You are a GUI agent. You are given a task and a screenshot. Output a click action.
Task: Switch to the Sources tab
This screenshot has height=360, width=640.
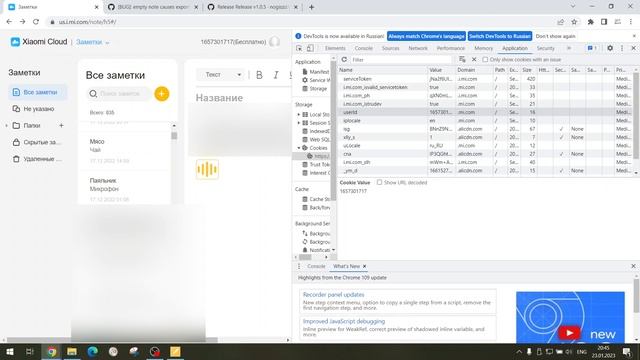click(x=390, y=48)
